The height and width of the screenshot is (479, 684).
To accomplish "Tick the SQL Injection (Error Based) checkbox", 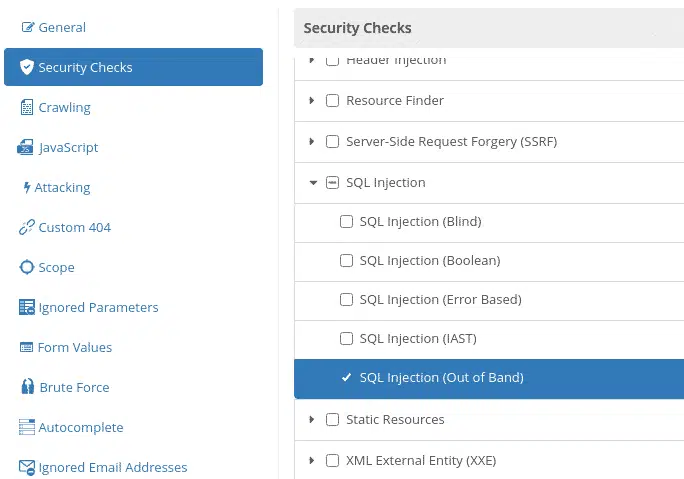I will [346, 300].
